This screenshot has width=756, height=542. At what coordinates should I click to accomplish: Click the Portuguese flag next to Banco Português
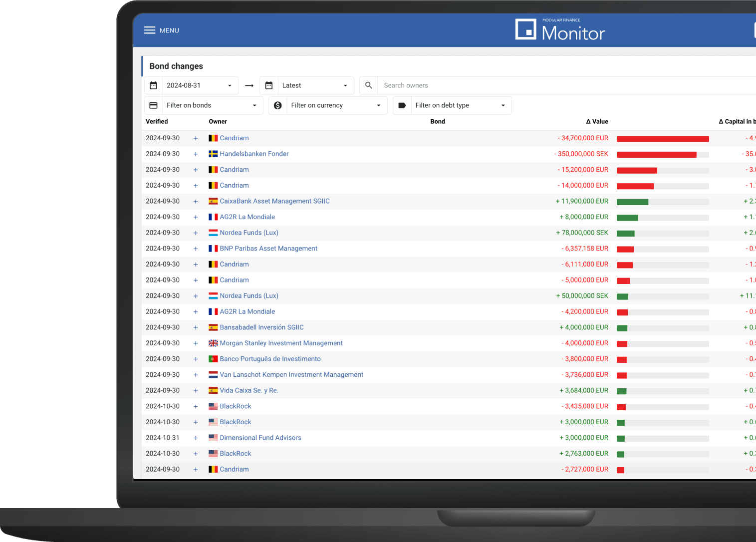click(213, 359)
